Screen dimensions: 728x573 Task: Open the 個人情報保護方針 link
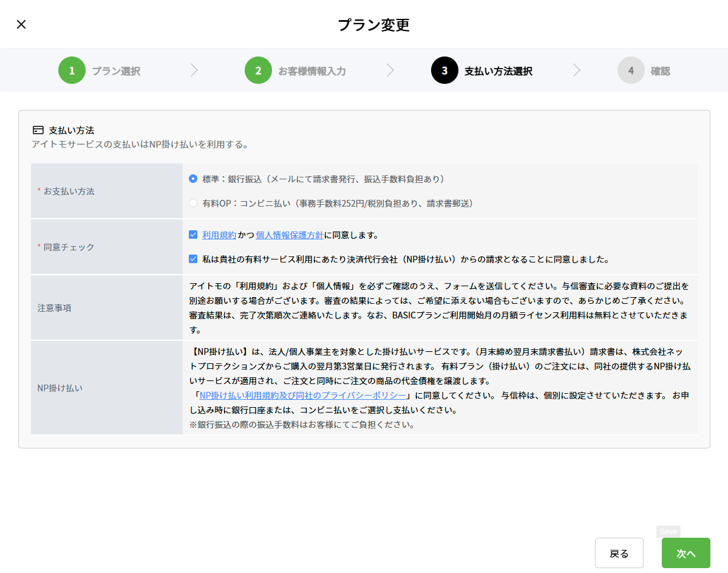tap(290, 235)
